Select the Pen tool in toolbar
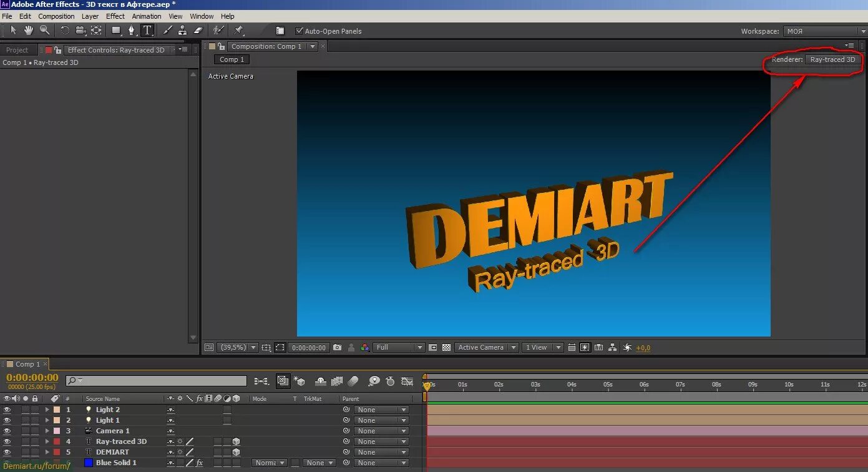Image resolution: width=868 pixels, height=472 pixels. [131, 31]
